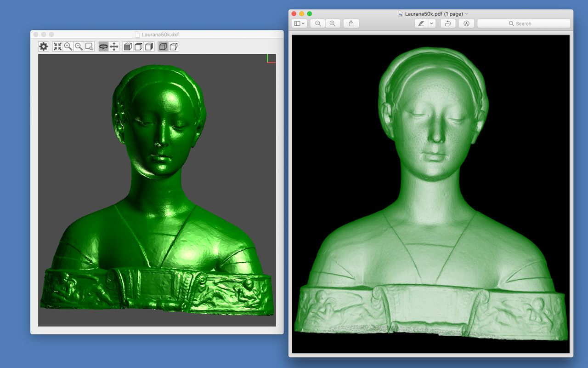Click the Search field in Preview
The height and width of the screenshot is (368, 588).
coord(524,23)
